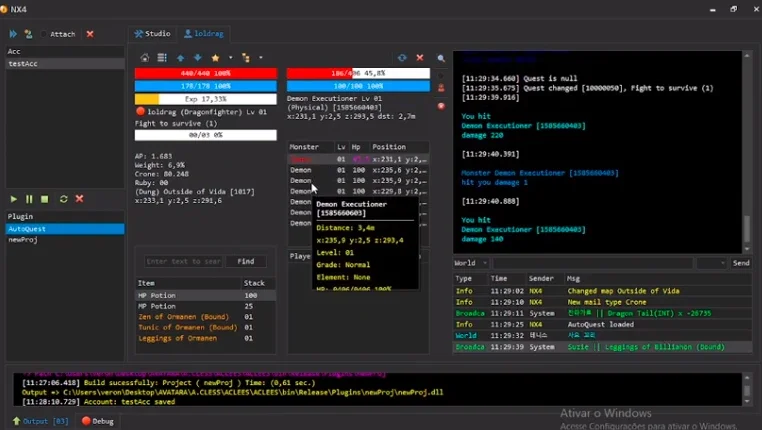Pause the running plugin
This screenshot has width=762, height=430.
[29, 199]
